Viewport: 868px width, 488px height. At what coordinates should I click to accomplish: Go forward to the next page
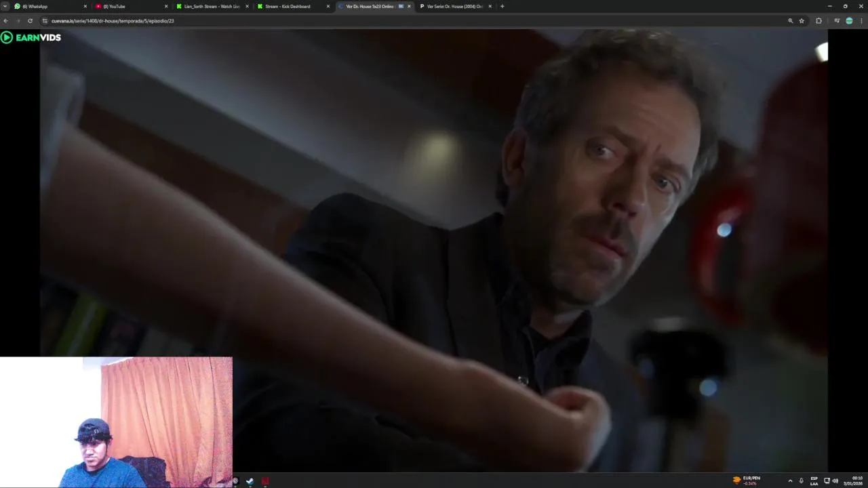pos(18,21)
